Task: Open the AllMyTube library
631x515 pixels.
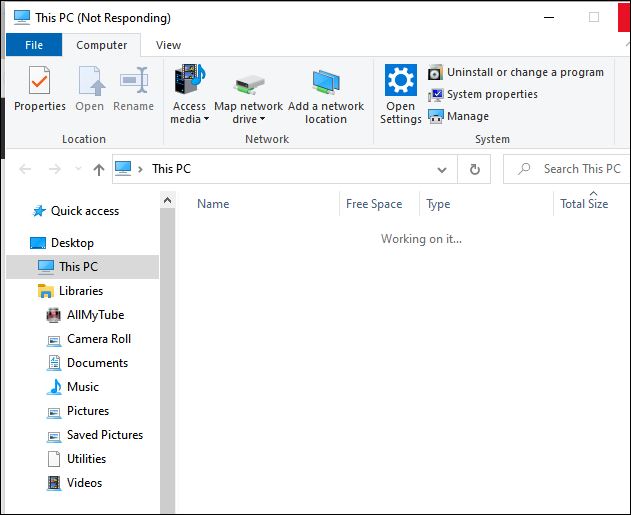Action: (x=85, y=315)
